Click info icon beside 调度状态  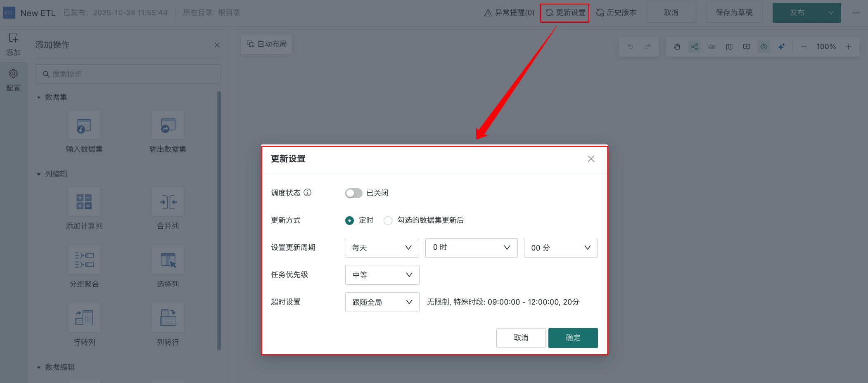(x=308, y=193)
